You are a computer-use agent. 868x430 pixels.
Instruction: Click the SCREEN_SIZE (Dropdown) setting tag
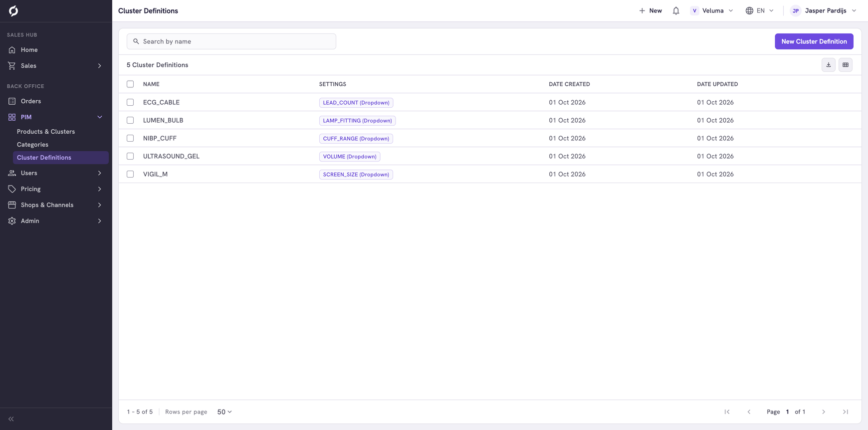(x=356, y=175)
